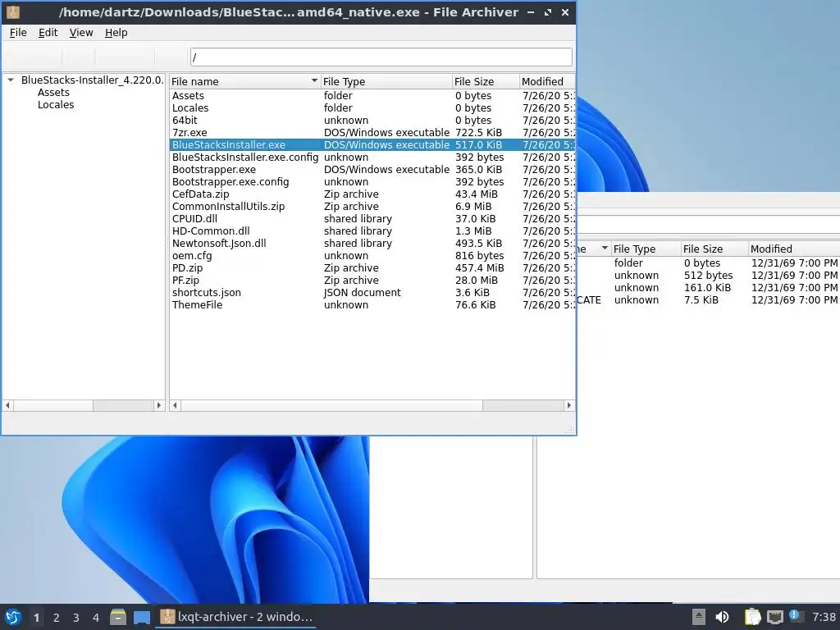
Task: Select the Assets folder row in file list
Action: click(372, 95)
